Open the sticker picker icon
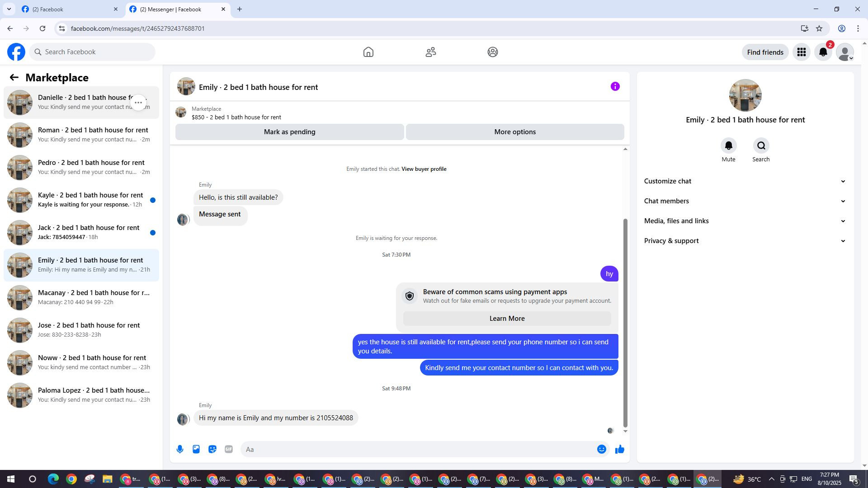 212,449
